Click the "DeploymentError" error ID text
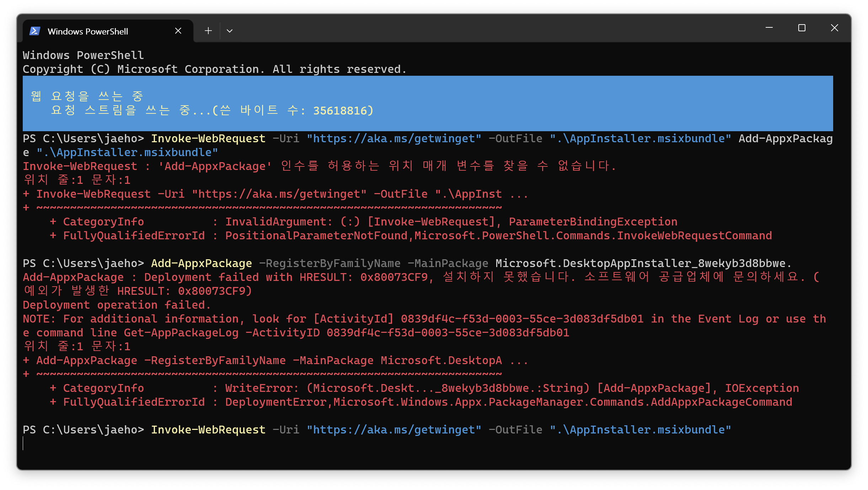Screen dimensions: 868x490 (x=276, y=402)
